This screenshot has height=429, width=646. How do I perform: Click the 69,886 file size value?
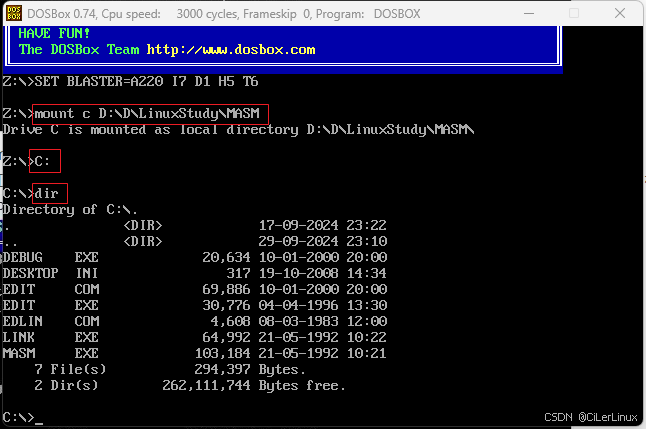point(226,289)
